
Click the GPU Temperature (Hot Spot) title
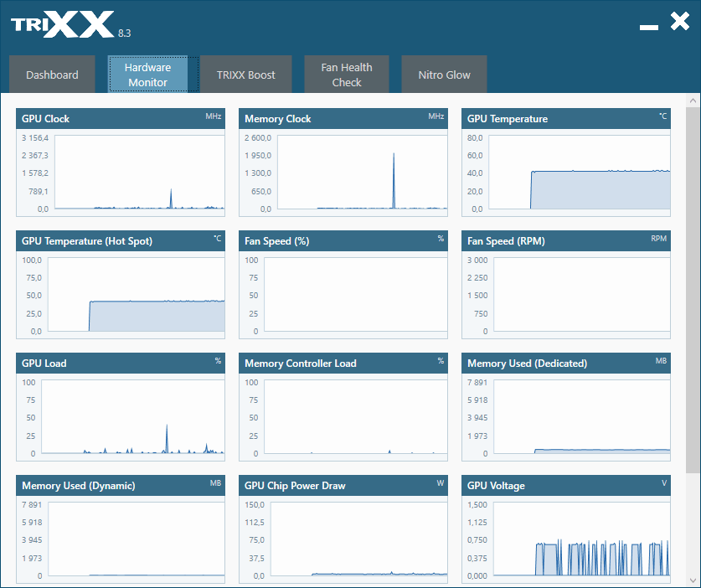click(x=87, y=241)
